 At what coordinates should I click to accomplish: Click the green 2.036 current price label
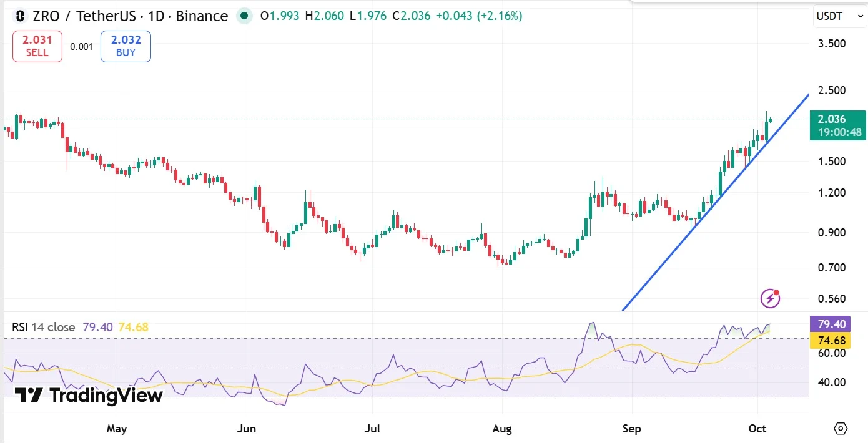coord(837,125)
